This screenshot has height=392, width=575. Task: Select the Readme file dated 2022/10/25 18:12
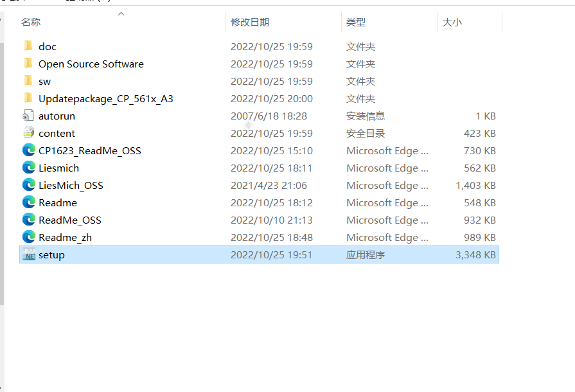tap(58, 202)
